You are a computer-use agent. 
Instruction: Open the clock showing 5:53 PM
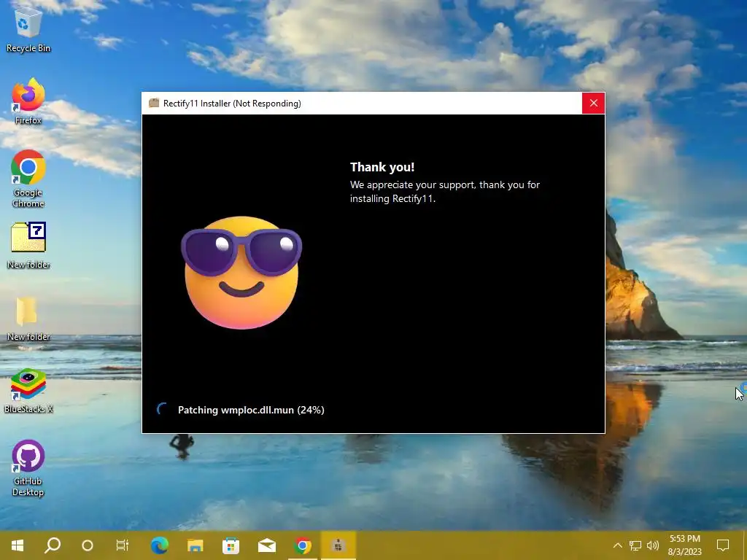point(684,545)
